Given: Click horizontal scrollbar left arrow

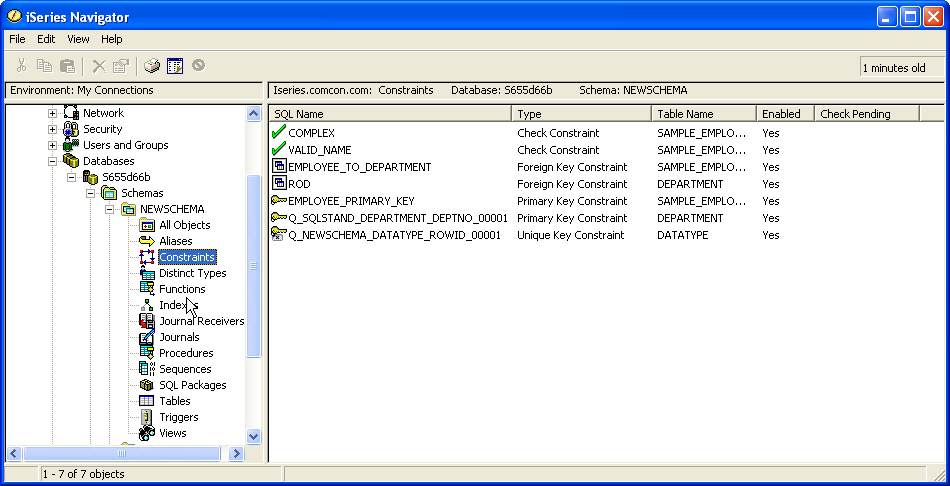Looking at the screenshot, I should point(15,453).
